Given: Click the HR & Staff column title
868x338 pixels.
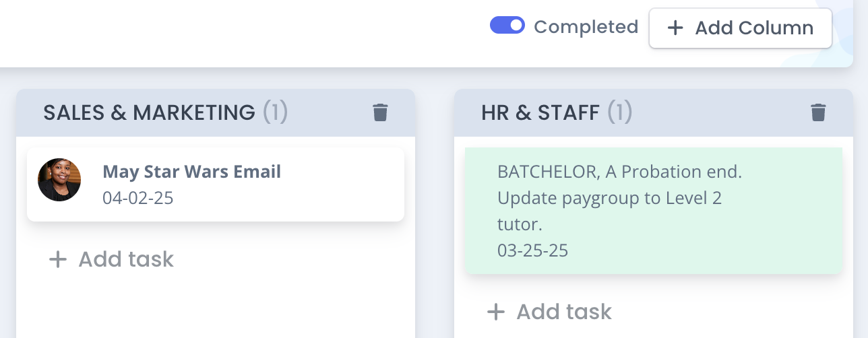Looking at the screenshot, I should point(540,112).
